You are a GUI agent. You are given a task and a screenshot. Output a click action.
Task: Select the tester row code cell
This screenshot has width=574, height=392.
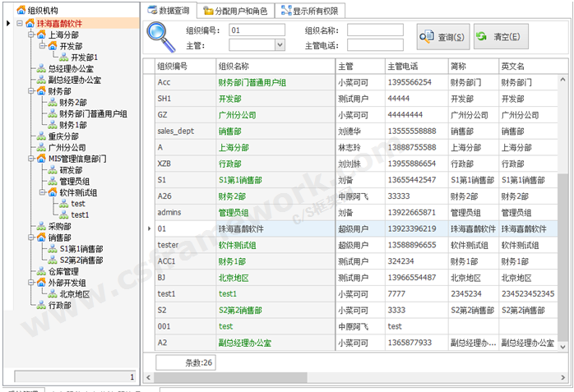[186, 245]
